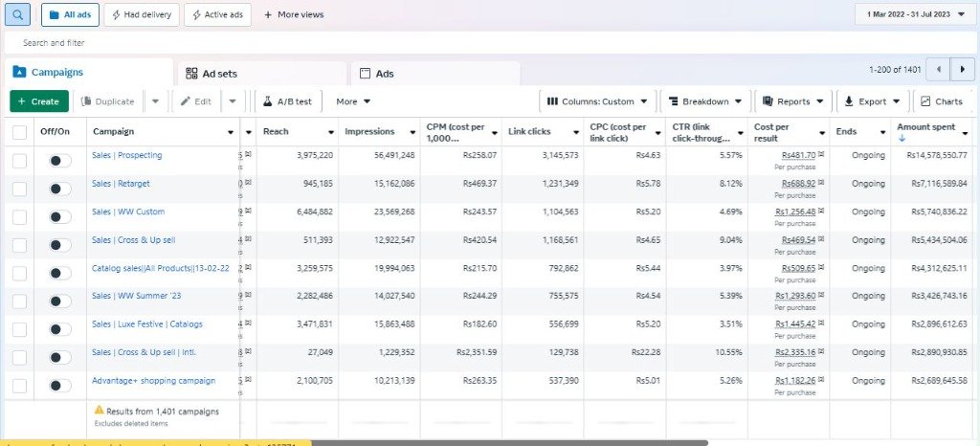
Task: Click info icon beside Rs481.70 cost per result
Action: pyautogui.click(x=820, y=154)
